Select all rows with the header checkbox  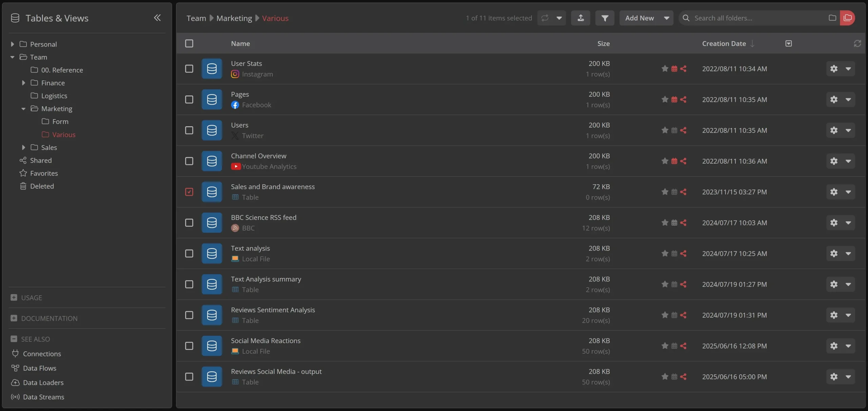point(189,43)
